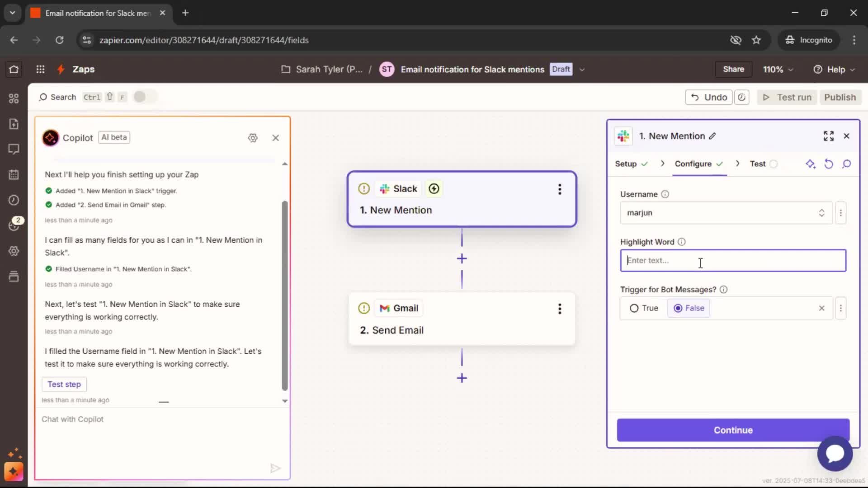Click the purple Continue button
868x488 pixels.
(733, 430)
